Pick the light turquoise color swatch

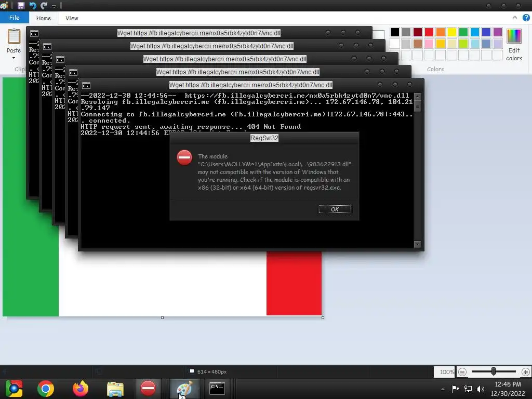(475, 44)
